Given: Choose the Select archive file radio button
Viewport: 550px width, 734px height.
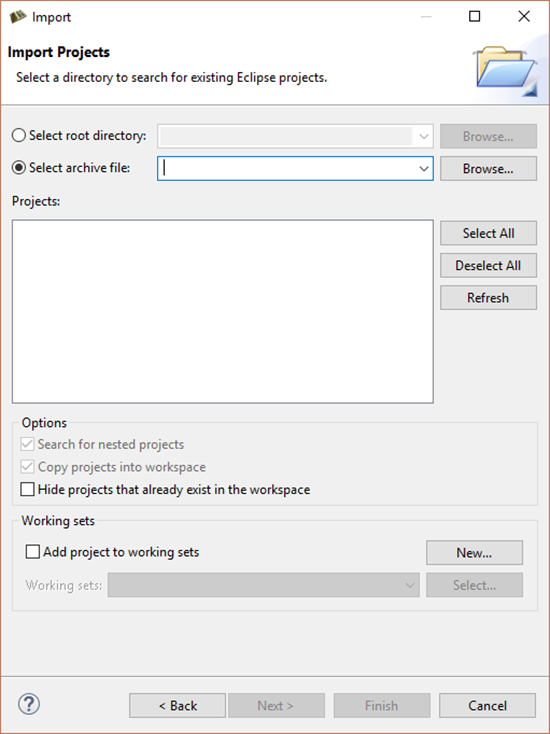Looking at the screenshot, I should (x=19, y=168).
